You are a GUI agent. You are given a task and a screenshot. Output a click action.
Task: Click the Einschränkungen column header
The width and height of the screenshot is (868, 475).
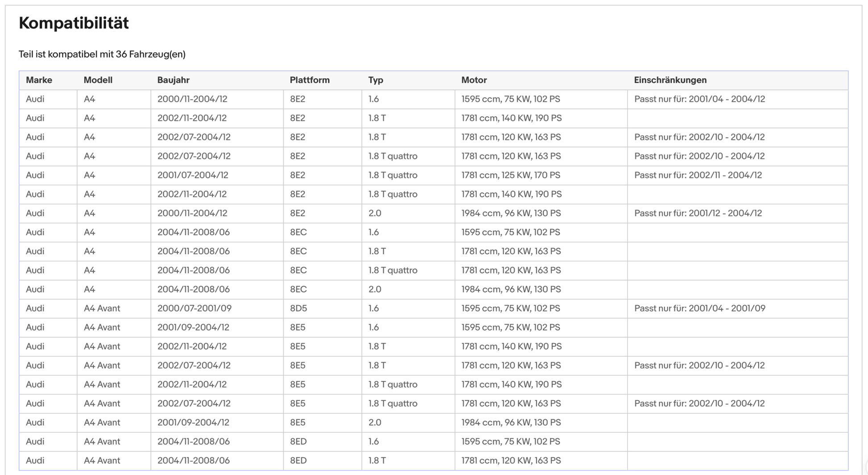670,80
